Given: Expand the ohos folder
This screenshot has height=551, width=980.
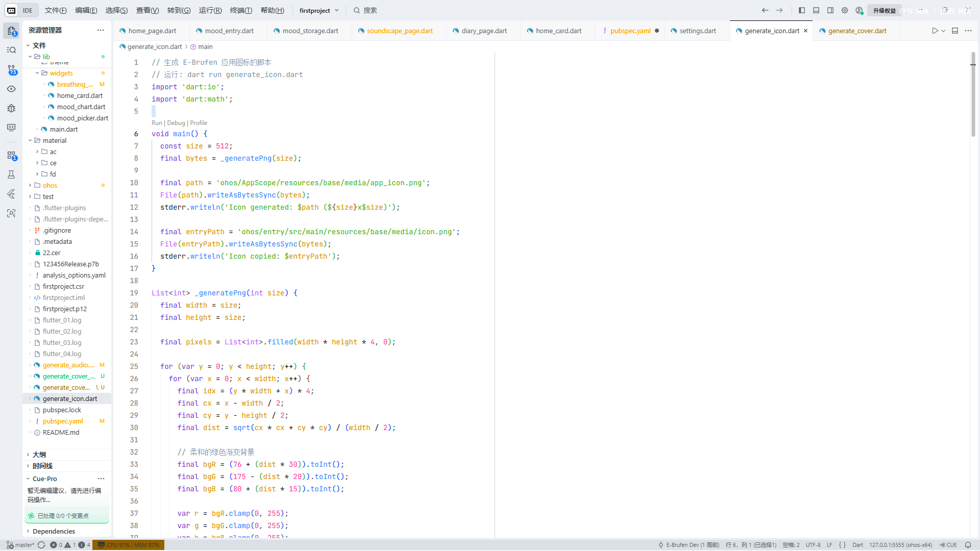Looking at the screenshot, I should 50,185.
